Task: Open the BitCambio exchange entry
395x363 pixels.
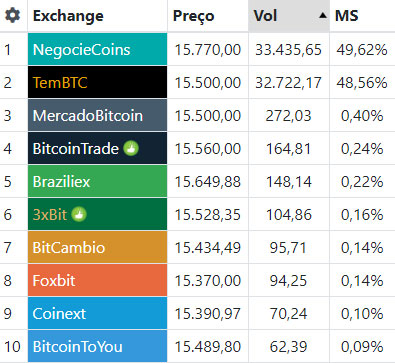Action: tap(69, 248)
